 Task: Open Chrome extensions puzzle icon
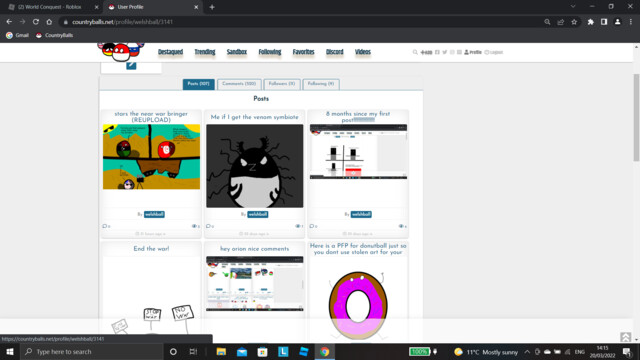pos(590,22)
